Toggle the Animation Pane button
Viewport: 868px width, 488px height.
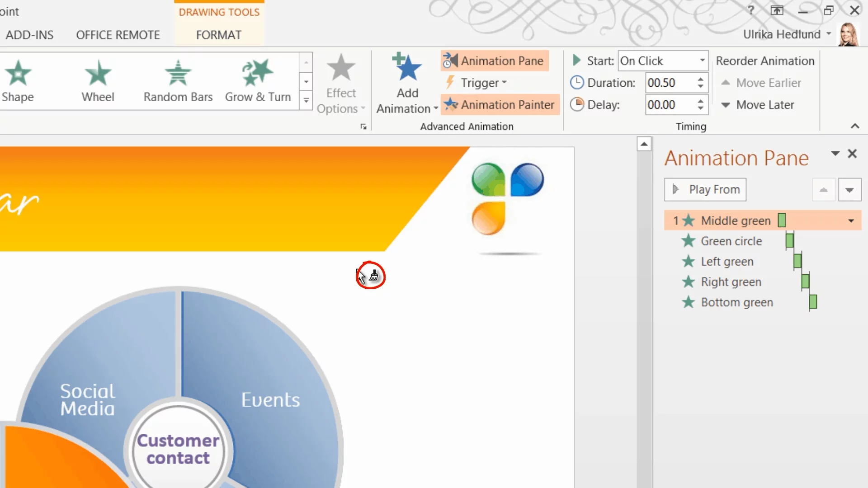495,61
